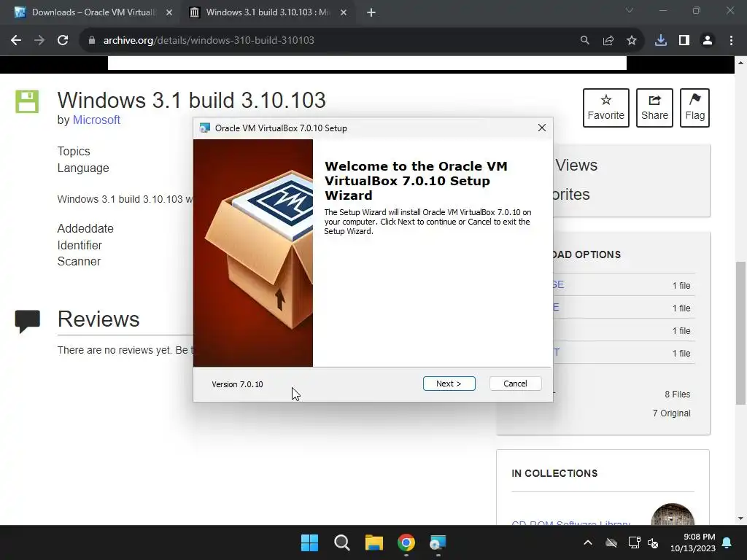Viewport: 747px width, 560px height.
Task: Click the page vertical scrollbar thumb
Action: click(740, 333)
